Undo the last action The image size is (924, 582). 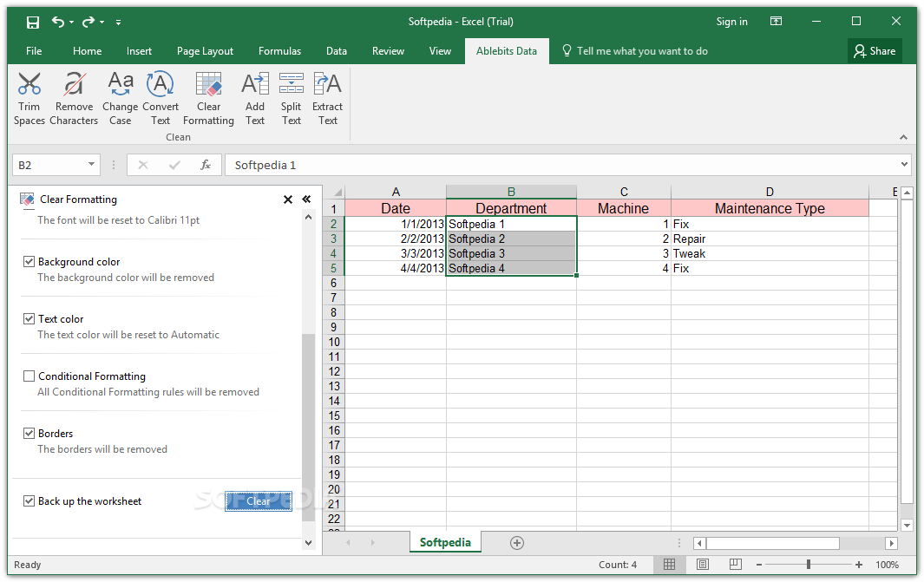point(58,22)
